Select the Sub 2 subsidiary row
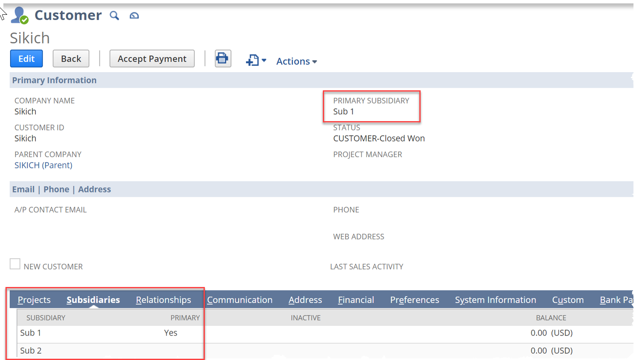This screenshot has width=644, height=360. (x=31, y=350)
